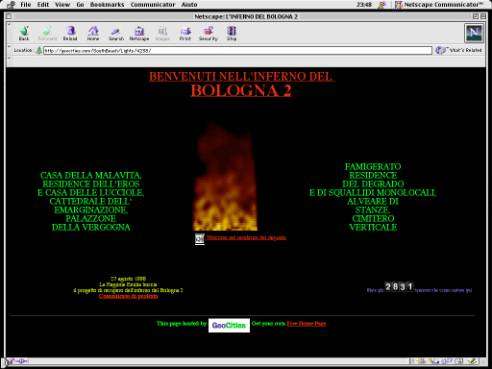Image resolution: width=492 pixels, height=369 pixels.
Task: Open the Communicator menu
Action: tap(153, 5)
